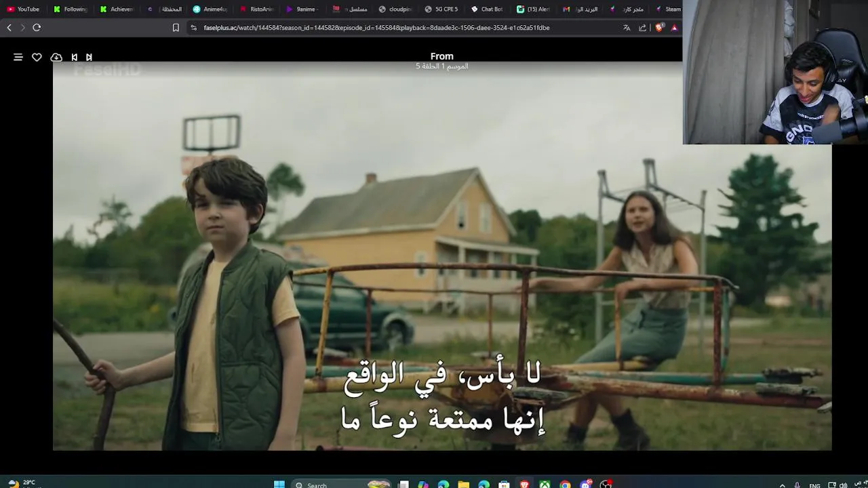Go to previous episode
The image size is (868, 488).
click(x=75, y=58)
